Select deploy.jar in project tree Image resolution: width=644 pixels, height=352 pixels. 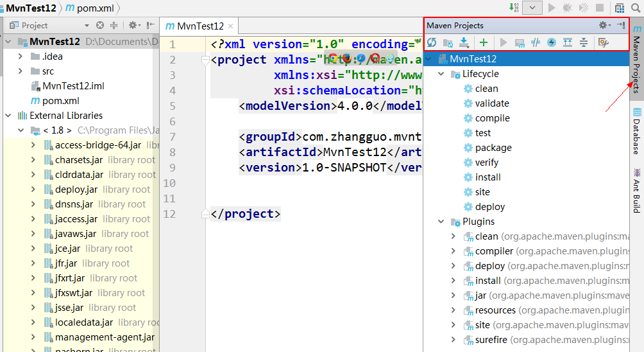[76, 189]
